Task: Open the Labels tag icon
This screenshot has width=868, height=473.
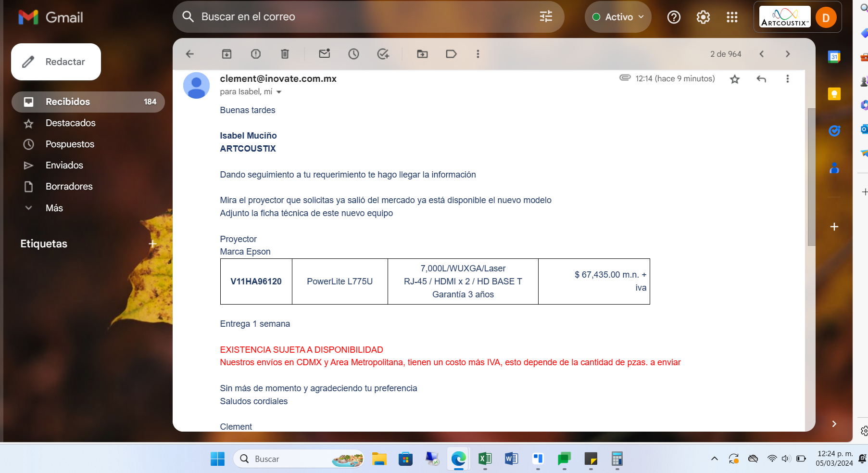Action: 451,54
